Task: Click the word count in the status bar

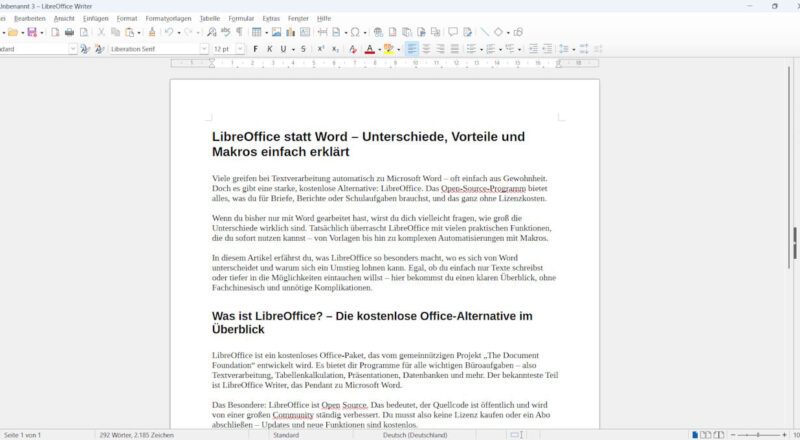Action: [x=137, y=435]
